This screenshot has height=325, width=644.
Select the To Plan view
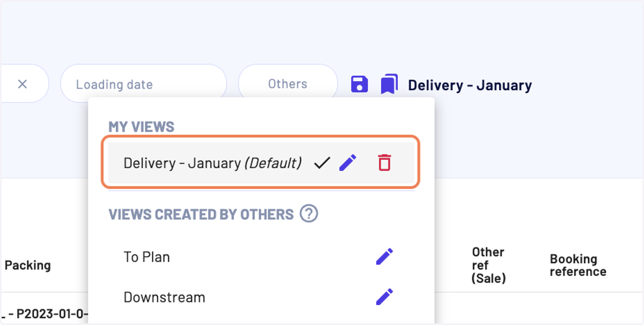click(x=147, y=257)
